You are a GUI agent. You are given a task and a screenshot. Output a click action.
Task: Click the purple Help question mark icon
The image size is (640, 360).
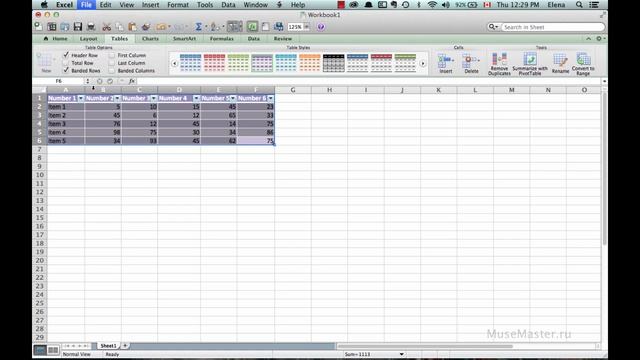point(321,27)
